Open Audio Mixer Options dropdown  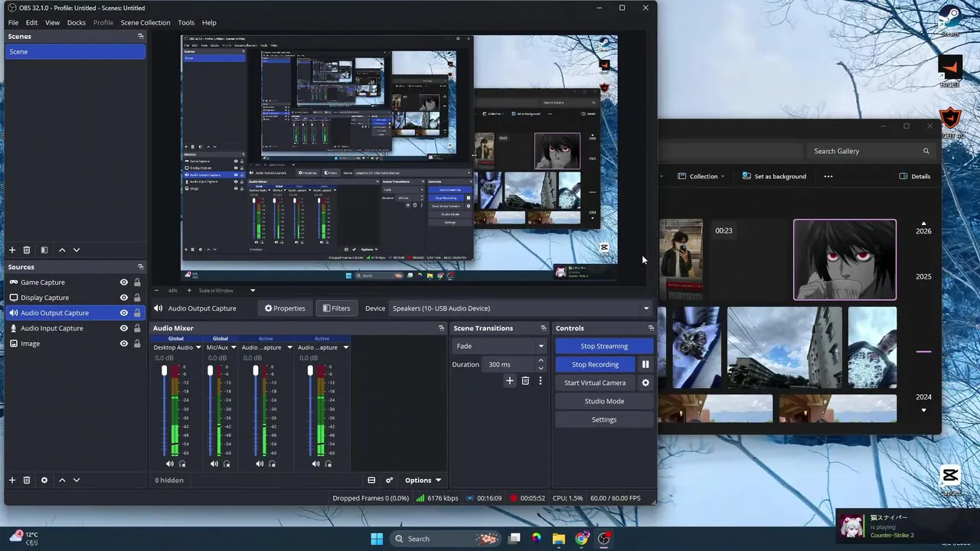pos(423,481)
